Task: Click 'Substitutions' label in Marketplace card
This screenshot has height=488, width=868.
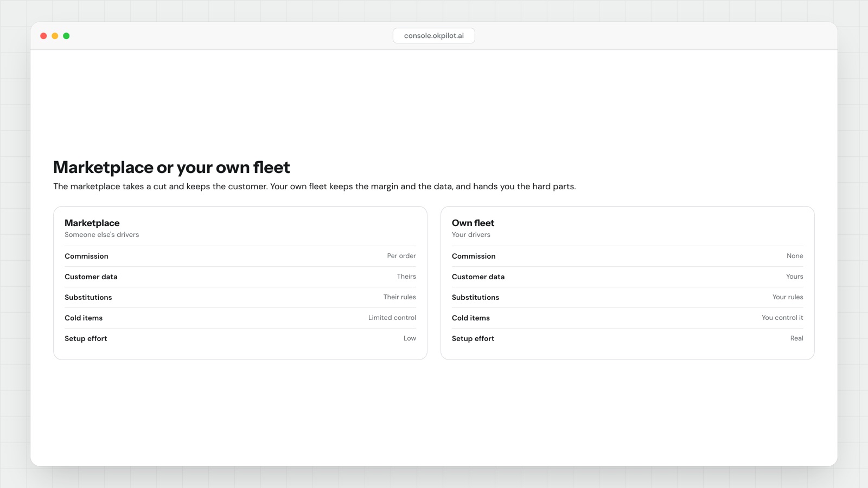Action: [x=88, y=298]
